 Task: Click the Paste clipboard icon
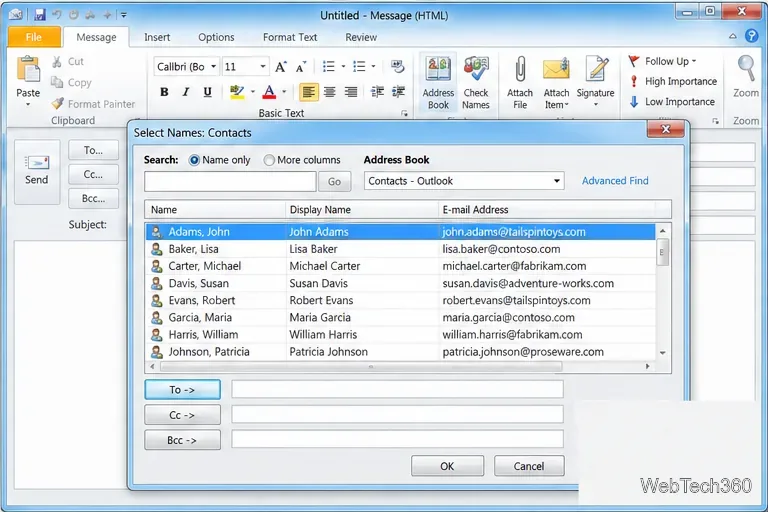click(28, 70)
